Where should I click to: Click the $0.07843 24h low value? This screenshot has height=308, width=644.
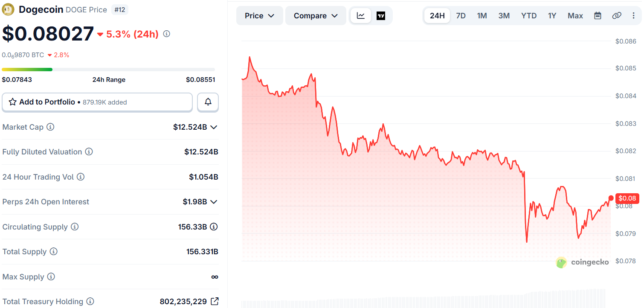[17, 80]
